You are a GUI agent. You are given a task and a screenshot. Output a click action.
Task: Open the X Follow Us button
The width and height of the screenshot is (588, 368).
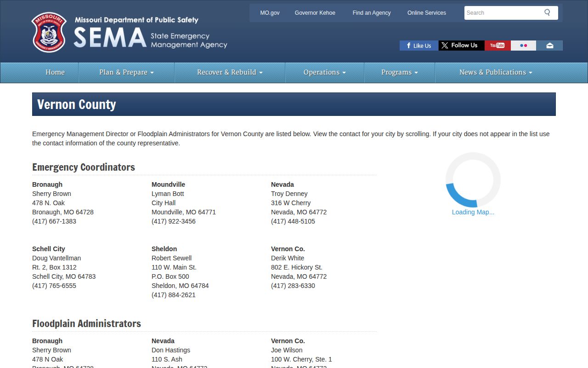[x=461, y=46]
